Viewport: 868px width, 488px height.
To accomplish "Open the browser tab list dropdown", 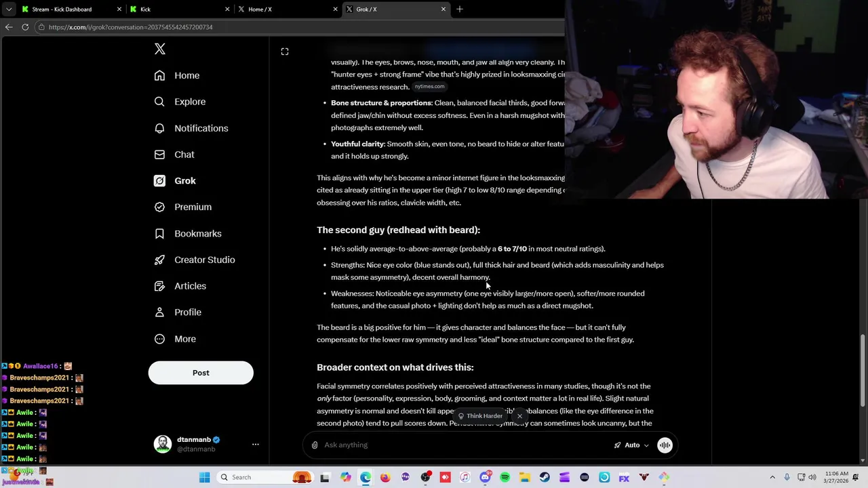I will click(x=8, y=9).
